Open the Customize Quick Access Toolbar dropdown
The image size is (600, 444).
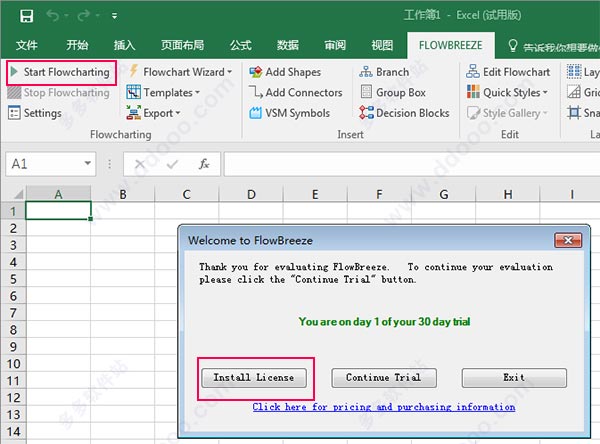(x=114, y=16)
